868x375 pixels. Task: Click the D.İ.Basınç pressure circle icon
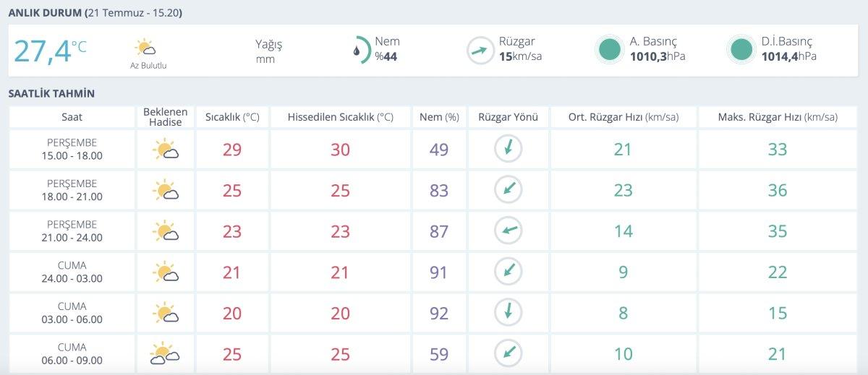click(x=741, y=50)
